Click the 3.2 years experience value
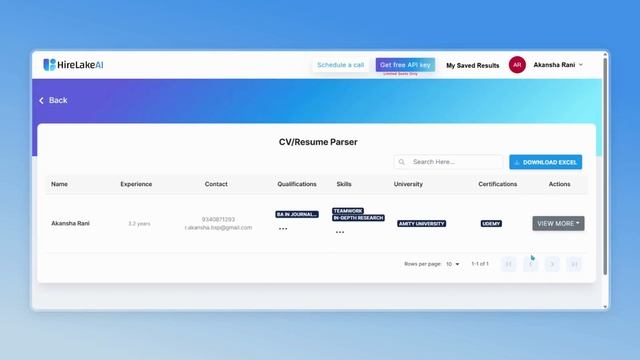The image size is (640, 360). point(139,224)
